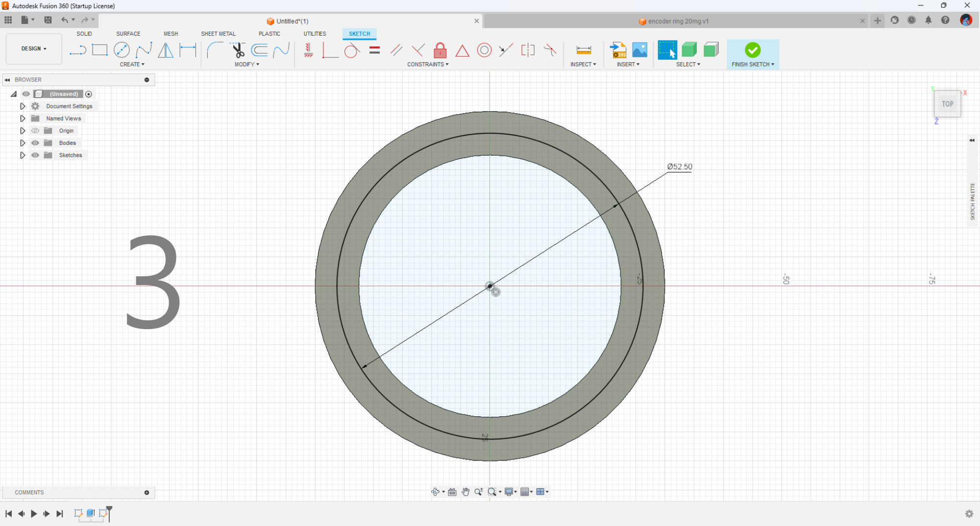Click the Ø52.50 dimension label
The height and width of the screenshot is (526, 980).
[x=679, y=167]
